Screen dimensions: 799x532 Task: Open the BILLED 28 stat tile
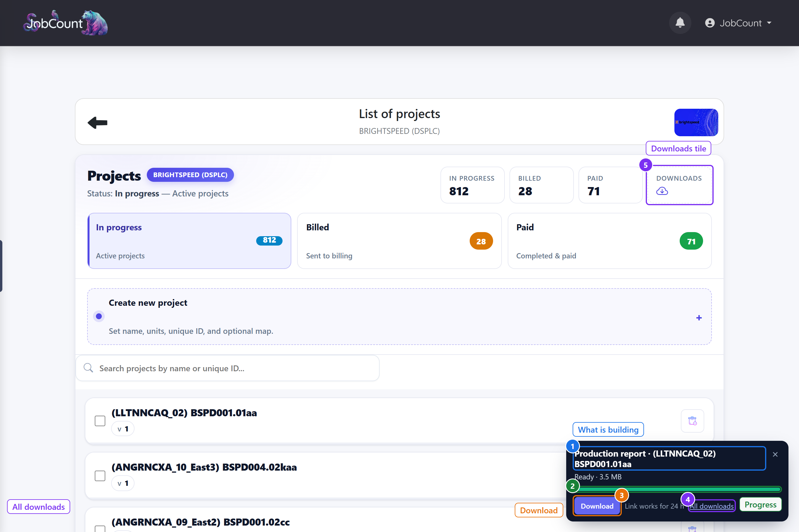click(541, 185)
